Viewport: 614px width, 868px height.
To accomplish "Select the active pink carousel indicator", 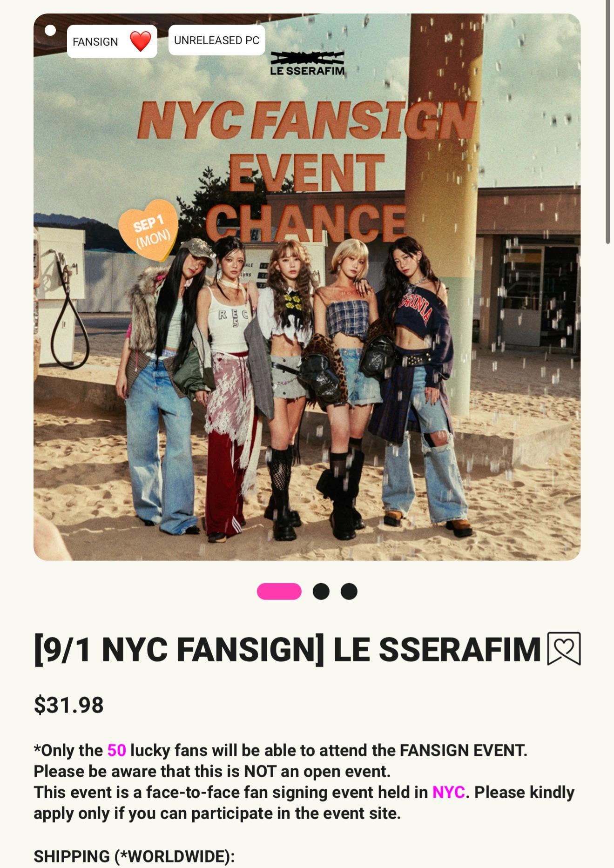I will click(x=279, y=592).
